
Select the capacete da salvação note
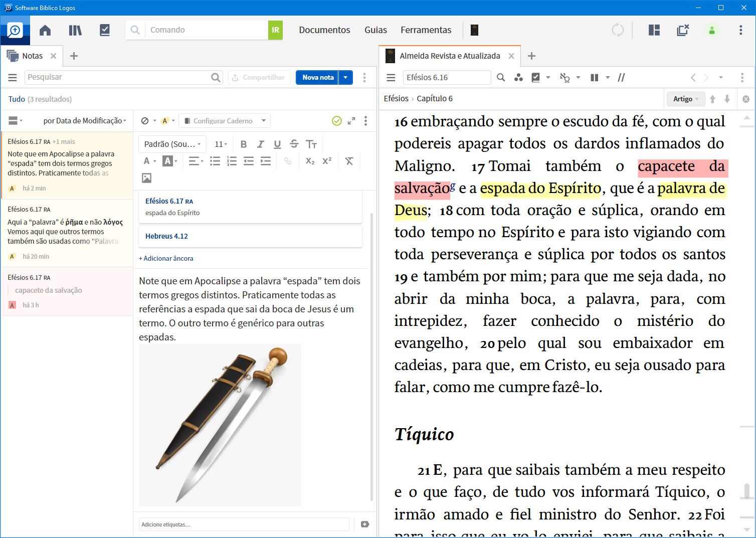(67, 291)
